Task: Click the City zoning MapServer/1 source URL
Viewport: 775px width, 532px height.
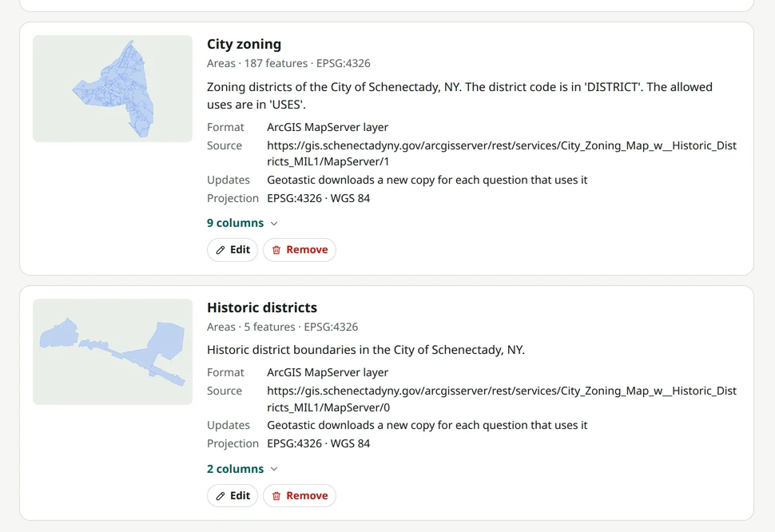Action: [502, 153]
